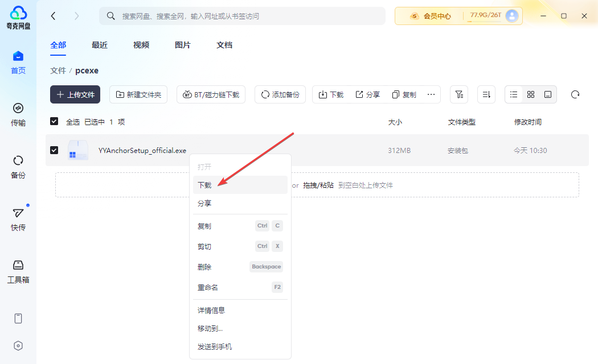Expand the more actions ellipsis in toolbar
The image size is (598, 364).
[x=431, y=94]
